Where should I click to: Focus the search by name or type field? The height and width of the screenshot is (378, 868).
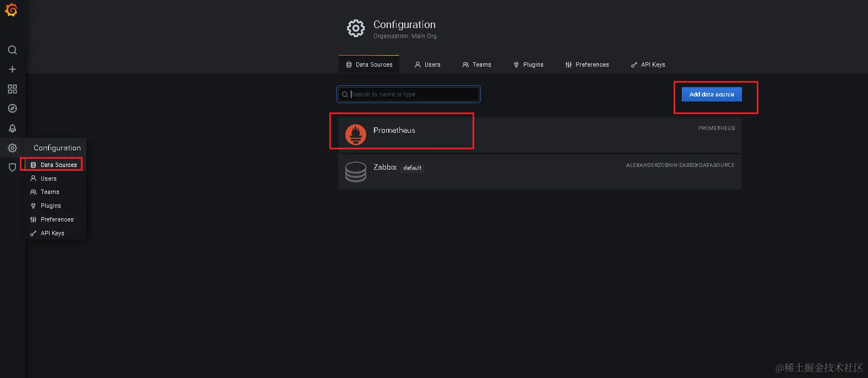(409, 94)
